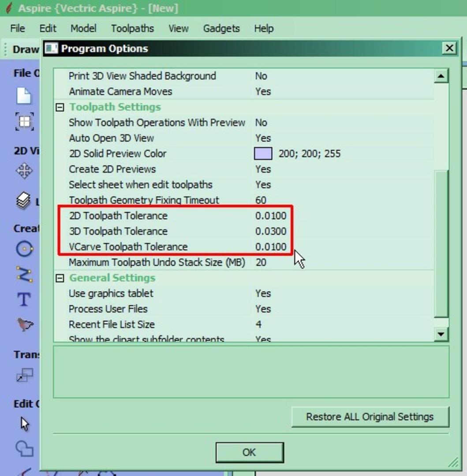Image resolution: width=467 pixels, height=476 pixels.
Task: Open the Layers icon in sidebar
Action: pyautogui.click(x=23, y=201)
